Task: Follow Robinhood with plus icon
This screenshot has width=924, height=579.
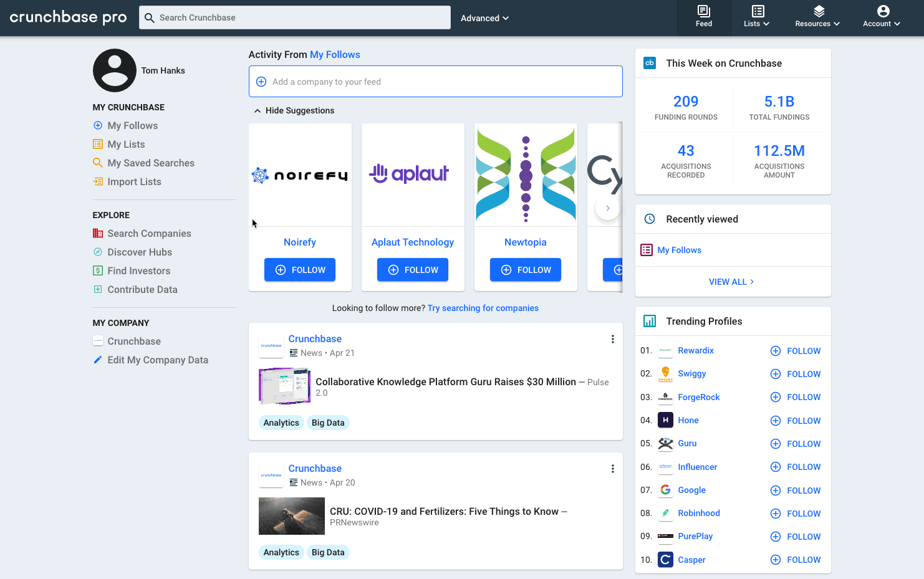Action: pyautogui.click(x=776, y=514)
